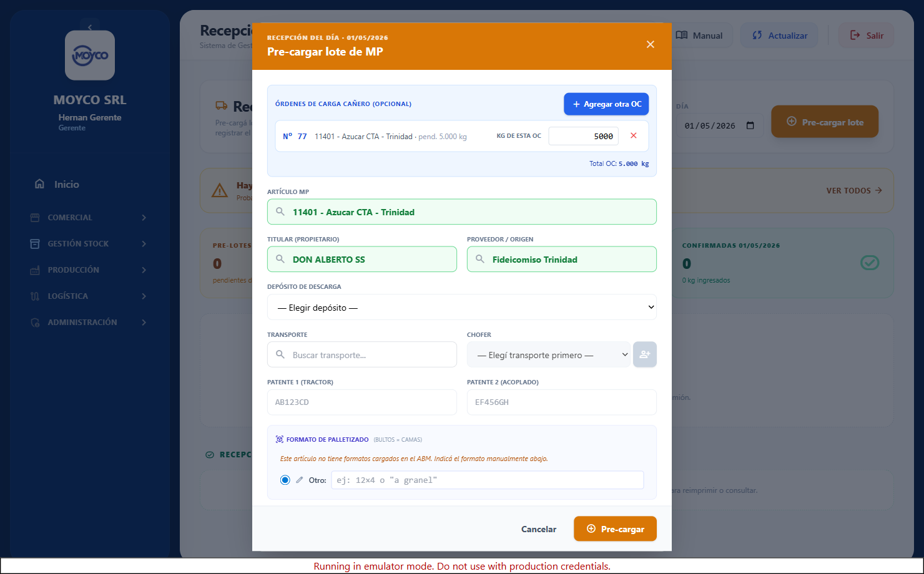
Task: Click the truck icon beside the heading
Action: pyautogui.click(x=222, y=106)
